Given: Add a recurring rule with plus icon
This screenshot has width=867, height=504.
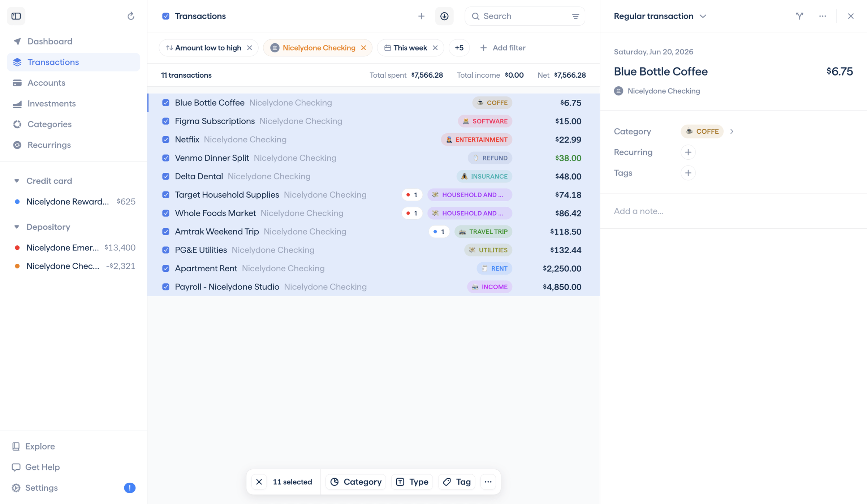Looking at the screenshot, I should [x=688, y=152].
